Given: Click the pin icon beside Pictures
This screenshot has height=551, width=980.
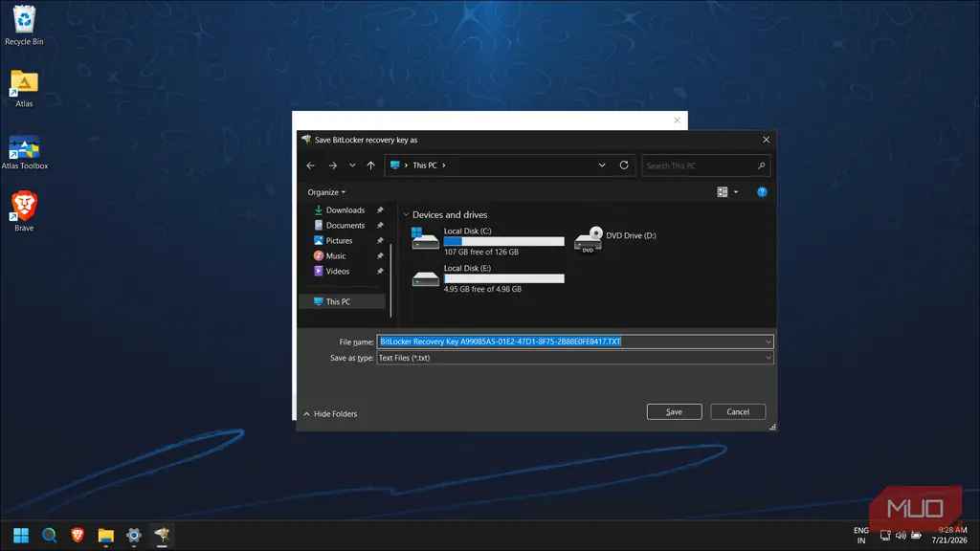Looking at the screenshot, I should (x=380, y=240).
